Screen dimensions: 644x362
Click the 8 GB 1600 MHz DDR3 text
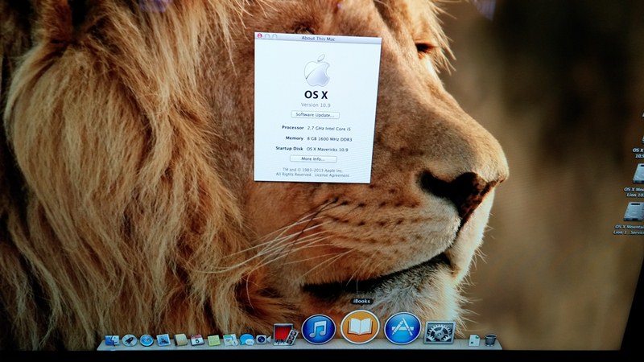(329, 139)
